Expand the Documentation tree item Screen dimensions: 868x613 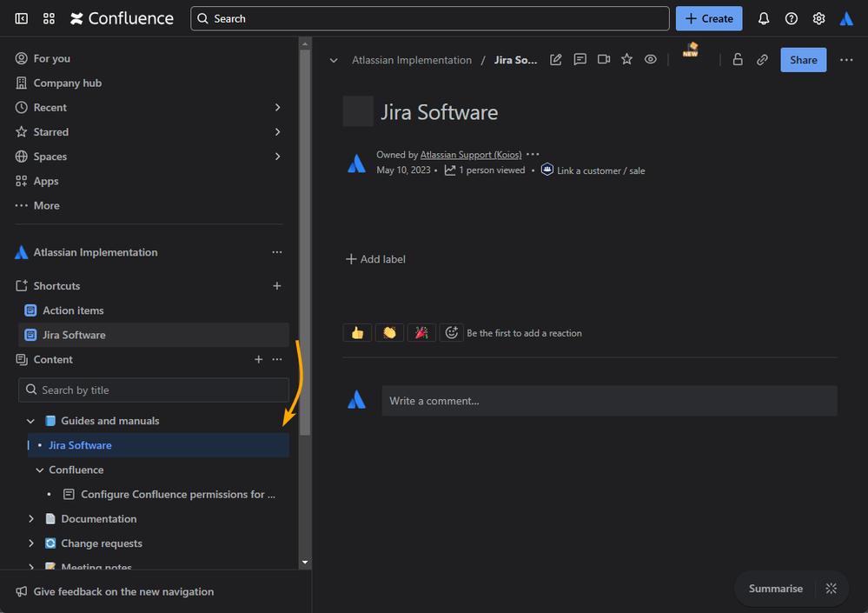point(31,519)
